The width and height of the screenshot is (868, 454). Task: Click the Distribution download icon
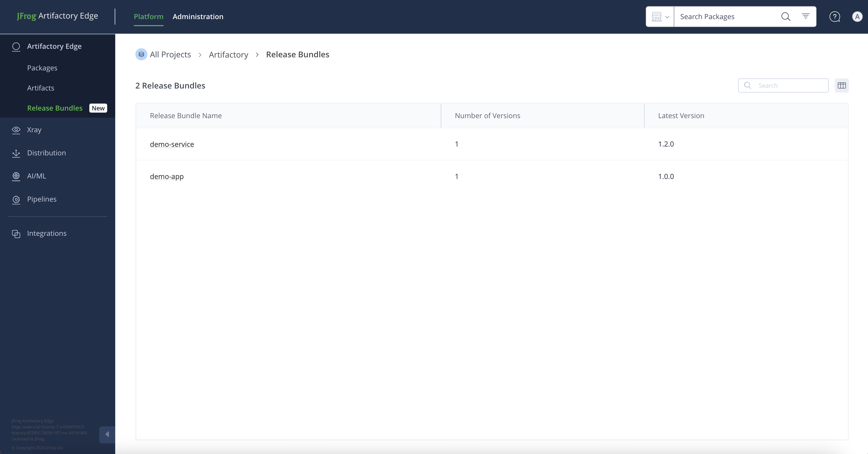click(x=16, y=153)
